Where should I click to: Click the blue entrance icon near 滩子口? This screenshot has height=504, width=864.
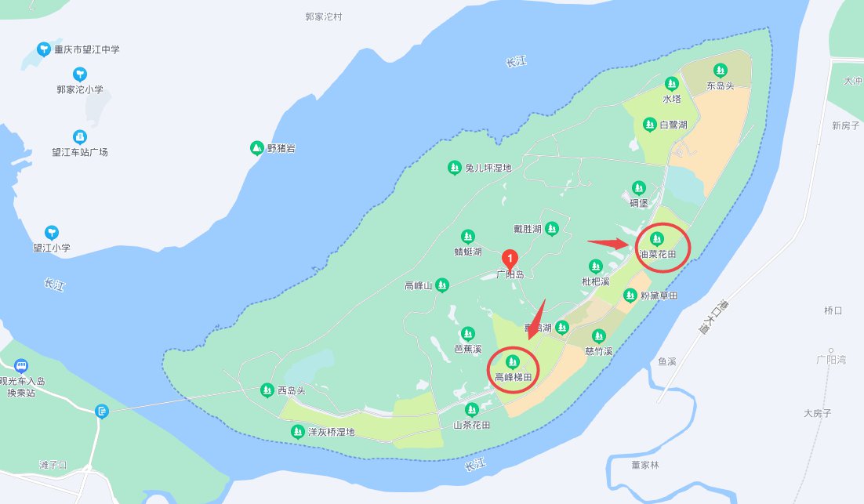[101, 411]
